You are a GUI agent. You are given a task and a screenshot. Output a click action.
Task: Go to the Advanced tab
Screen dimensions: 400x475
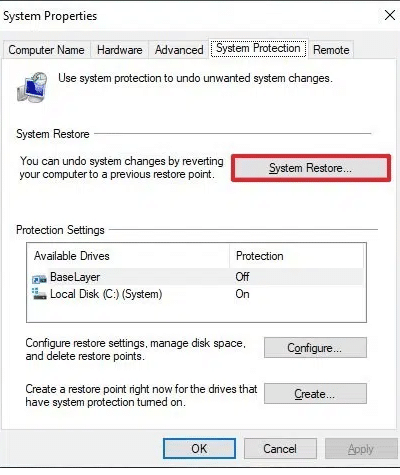click(x=179, y=50)
